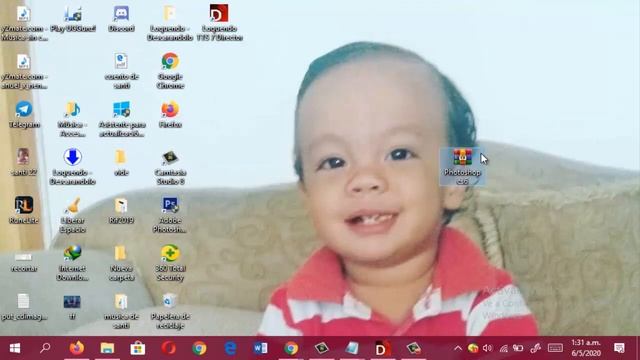The width and height of the screenshot is (640, 360).
Task: Open Microsoft Store from the taskbar
Action: click(x=138, y=348)
